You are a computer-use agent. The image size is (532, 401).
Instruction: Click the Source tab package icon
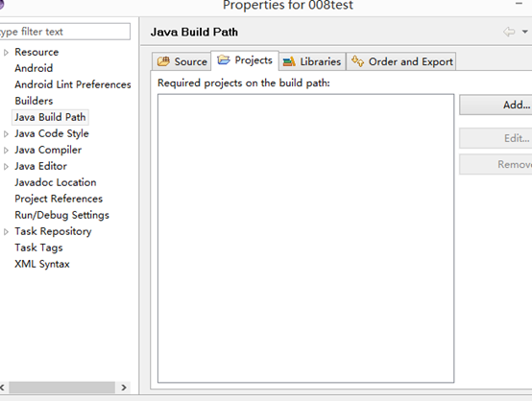[x=163, y=61]
